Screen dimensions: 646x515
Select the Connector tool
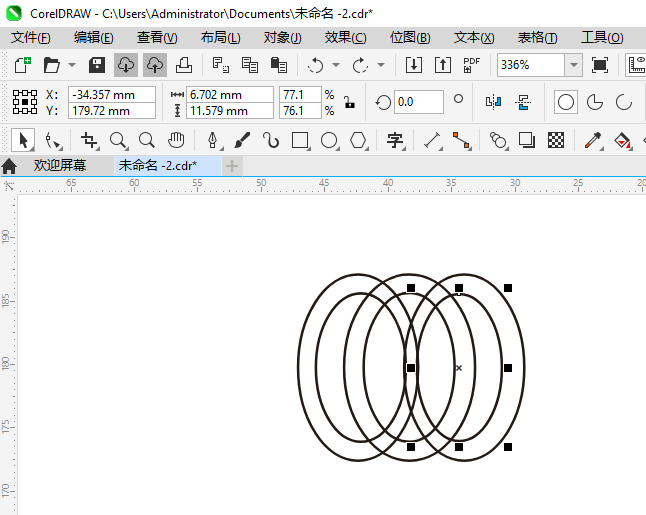click(x=461, y=140)
